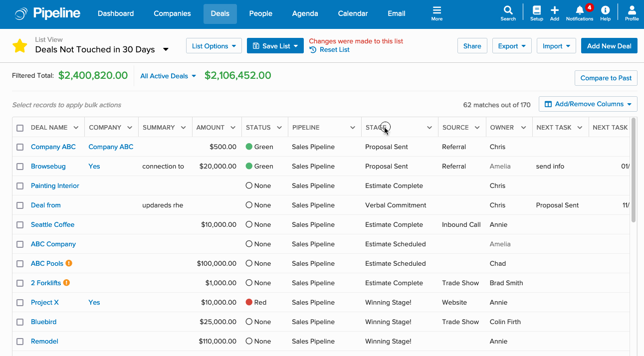Open the Add/Remove Columns dropdown
The image size is (644, 356).
(x=588, y=104)
